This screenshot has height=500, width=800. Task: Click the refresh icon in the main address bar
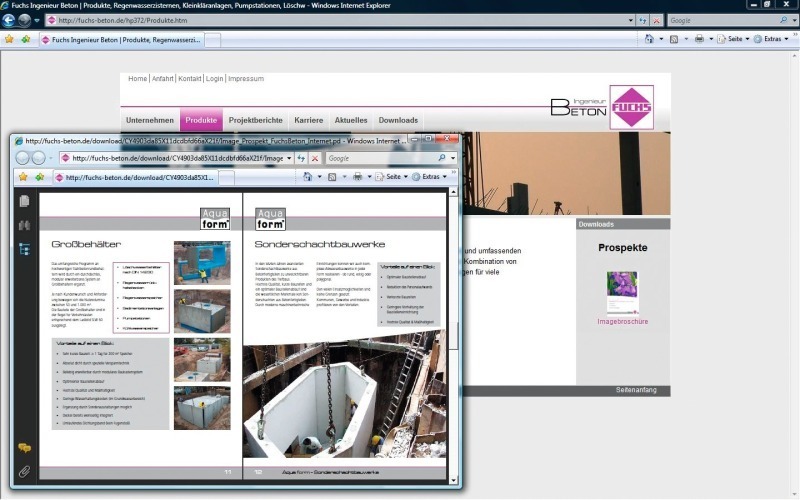(643, 20)
